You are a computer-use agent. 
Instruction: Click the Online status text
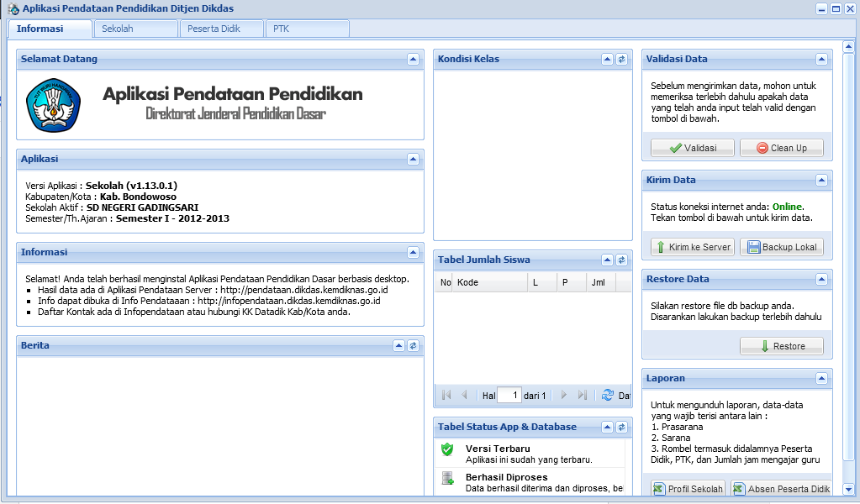pos(787,207)
